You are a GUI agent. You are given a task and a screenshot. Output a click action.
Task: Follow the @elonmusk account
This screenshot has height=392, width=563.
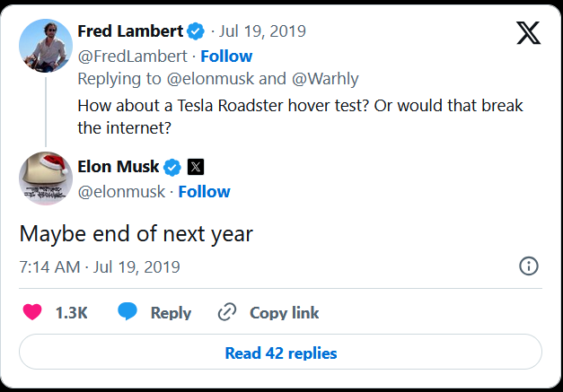205,192
